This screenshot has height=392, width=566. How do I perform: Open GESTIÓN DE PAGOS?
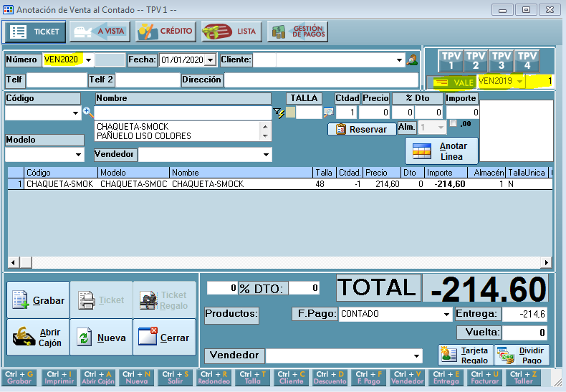click(x=298, y=32)
